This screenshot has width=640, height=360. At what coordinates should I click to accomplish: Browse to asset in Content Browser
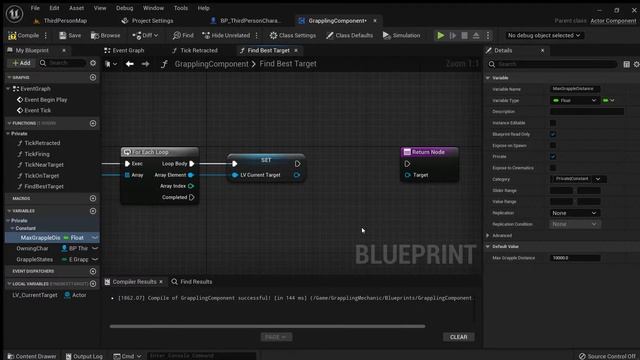[105, 36]
